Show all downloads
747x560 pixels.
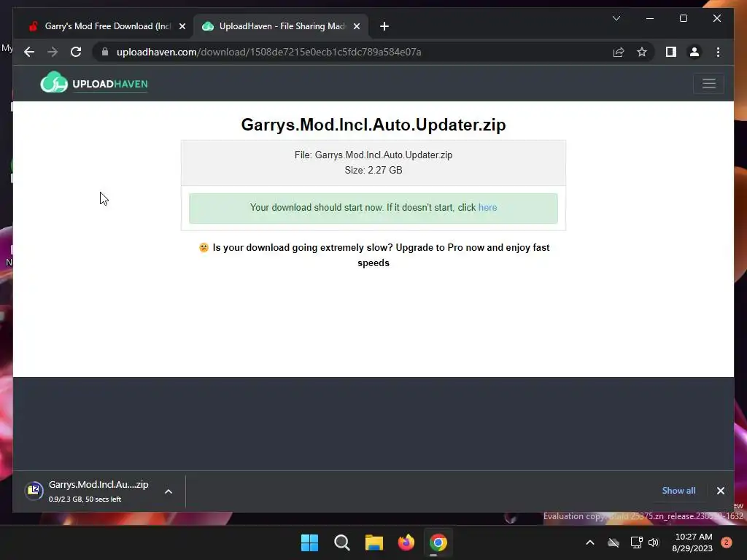pyautogui.click(x=678, y=491)
